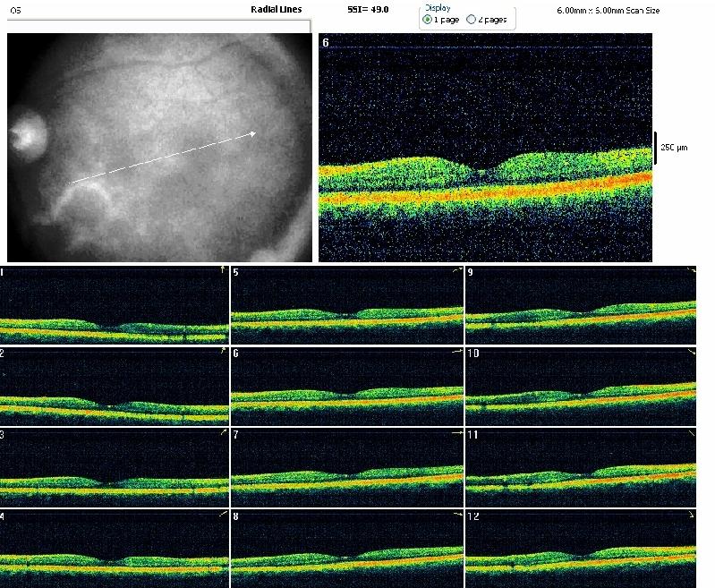The image size is (715, 588).
Task: Click the direction arrow icon on scan 7
Action: pos(456,433)
